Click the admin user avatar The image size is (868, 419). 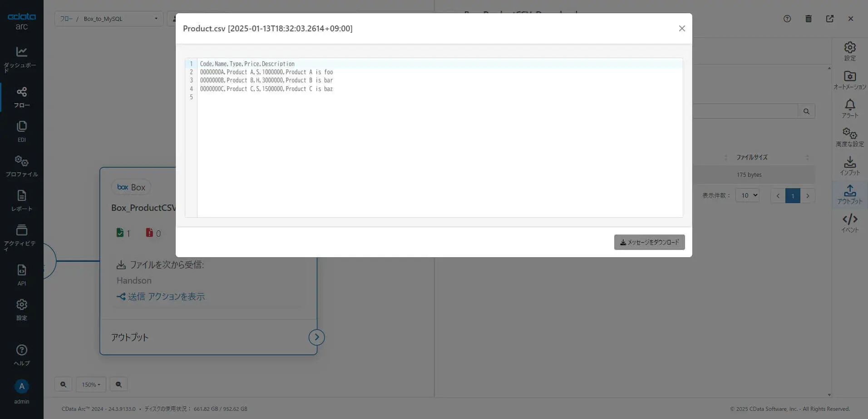pos(21,386)
